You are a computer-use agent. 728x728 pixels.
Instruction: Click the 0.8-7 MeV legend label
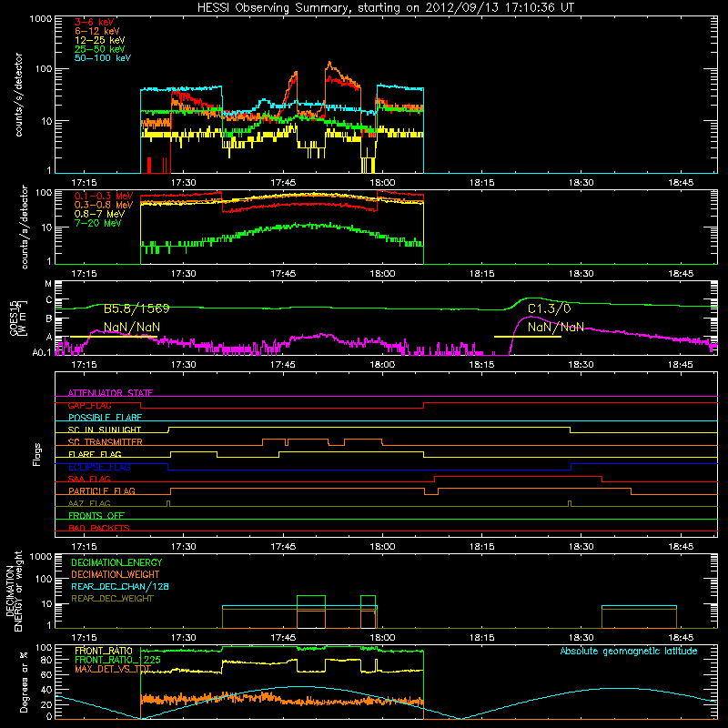pos(99,214)
